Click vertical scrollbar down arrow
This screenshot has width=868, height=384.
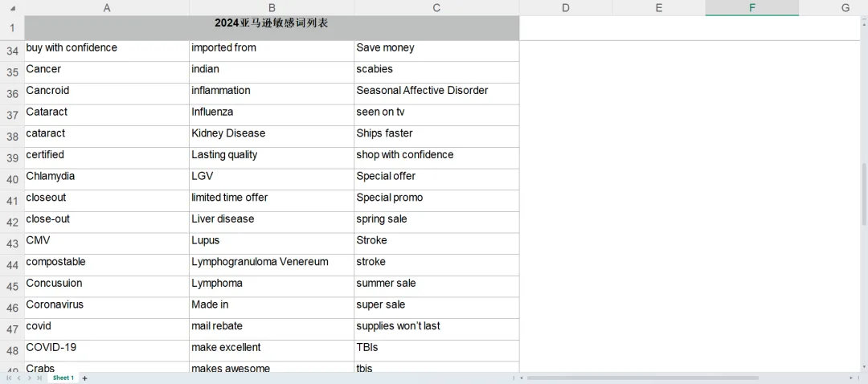(x=864, y=366)
